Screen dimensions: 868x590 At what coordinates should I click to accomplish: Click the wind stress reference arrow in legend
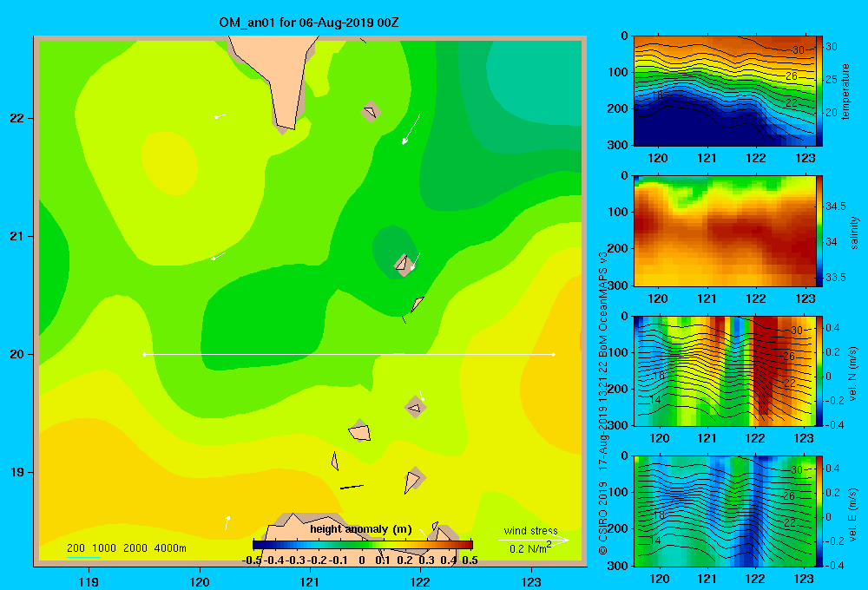click(x=534, y=541)
